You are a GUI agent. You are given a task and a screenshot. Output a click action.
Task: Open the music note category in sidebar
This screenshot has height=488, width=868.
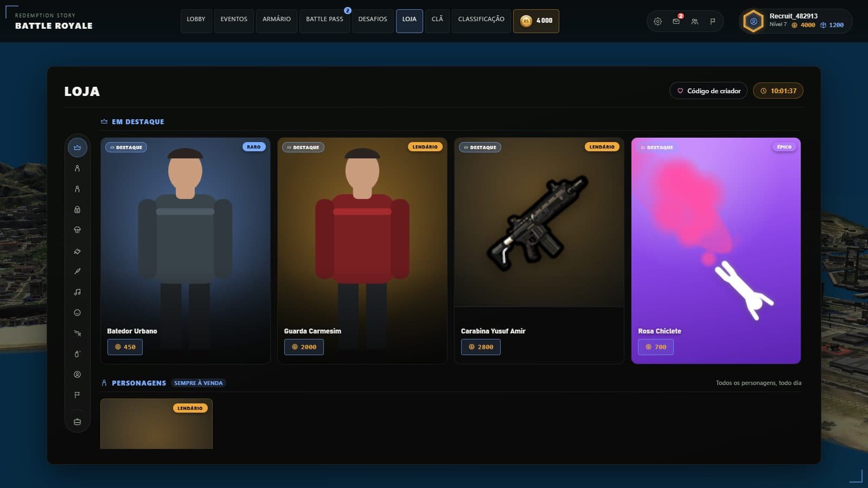point(77,292)
